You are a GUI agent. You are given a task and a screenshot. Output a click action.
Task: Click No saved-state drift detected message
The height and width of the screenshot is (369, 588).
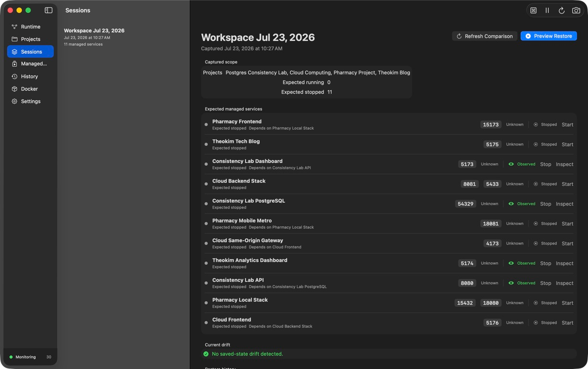(x=248, y=354)
